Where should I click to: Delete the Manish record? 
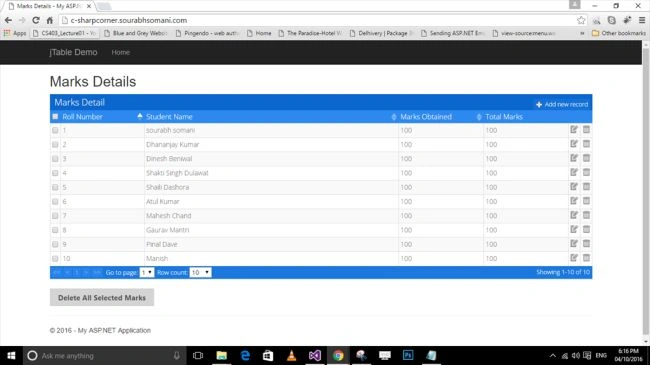click(x=586, y=258)
